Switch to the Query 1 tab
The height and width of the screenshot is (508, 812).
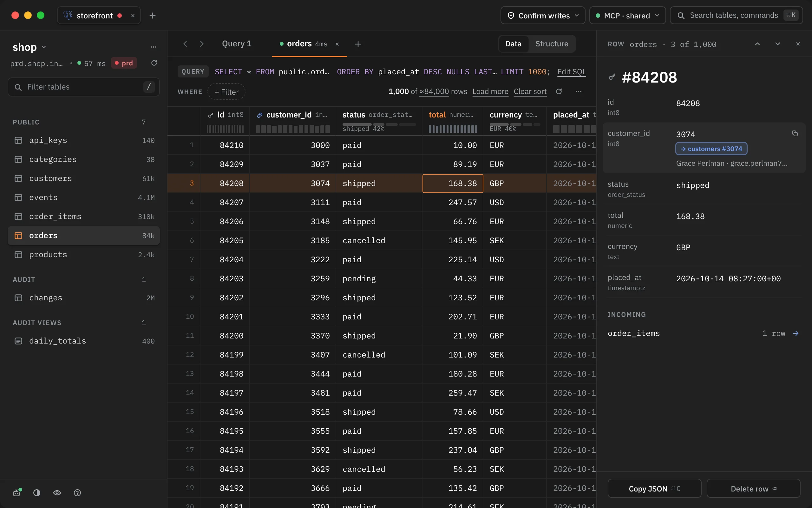[237, 44]
